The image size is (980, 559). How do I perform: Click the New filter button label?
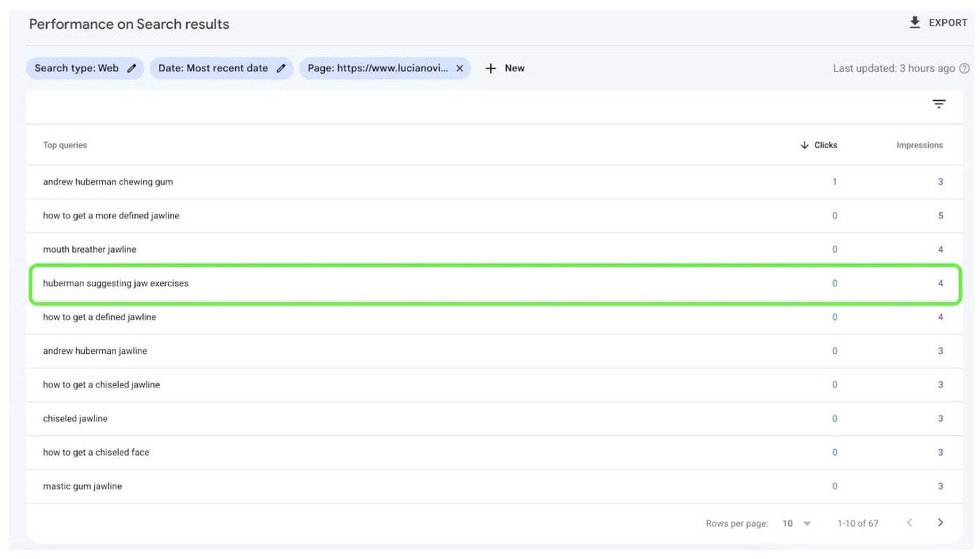tap(514, 68)
